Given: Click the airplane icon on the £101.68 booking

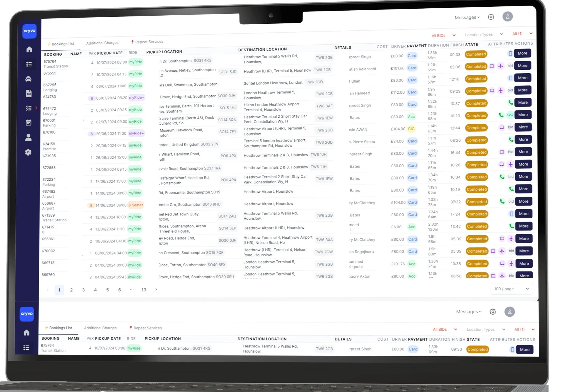Looking at the screenshot, I should pos(501,66).
